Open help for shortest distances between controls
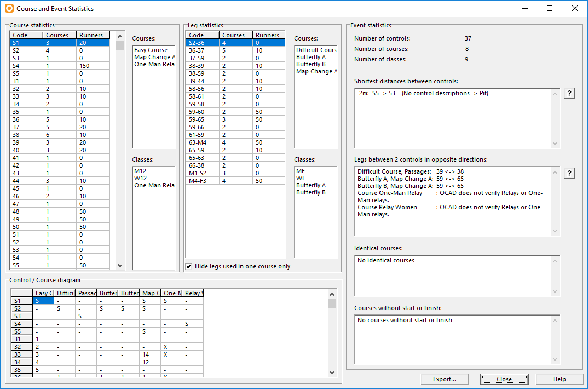 (x=569, y=93)
